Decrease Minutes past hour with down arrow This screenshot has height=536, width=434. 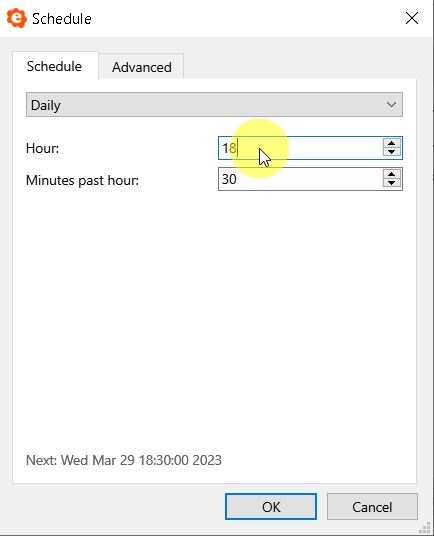point(392,183)
